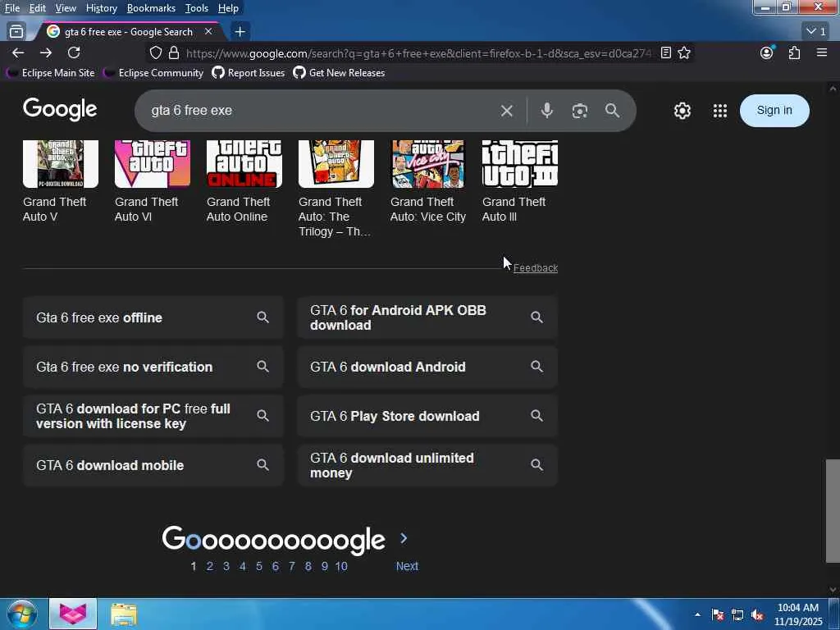The height and width of the screenshot is (630, 840).
Task: Search Gta 6 free exe no verification
Action: point(153,367)
